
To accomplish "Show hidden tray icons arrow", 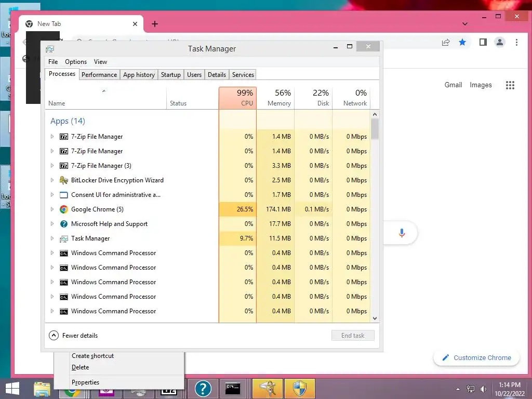I will click(458, 389).
